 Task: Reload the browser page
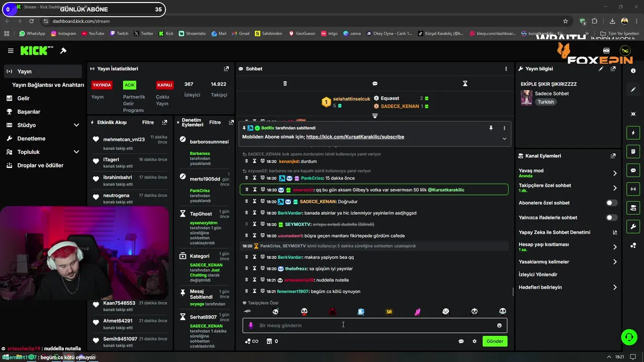(32, 21)
